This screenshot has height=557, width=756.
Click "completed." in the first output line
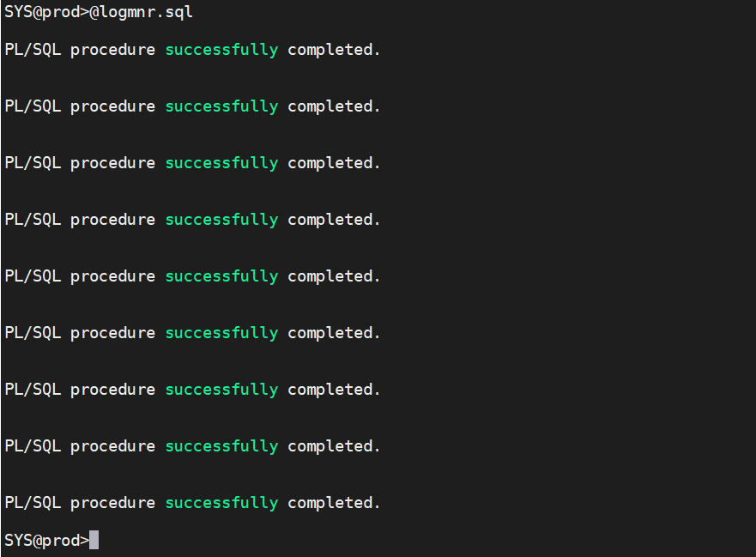click(334, 50)
